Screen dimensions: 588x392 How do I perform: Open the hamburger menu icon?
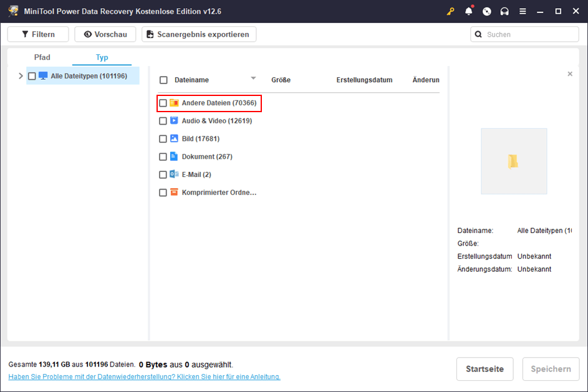point(523,11)
